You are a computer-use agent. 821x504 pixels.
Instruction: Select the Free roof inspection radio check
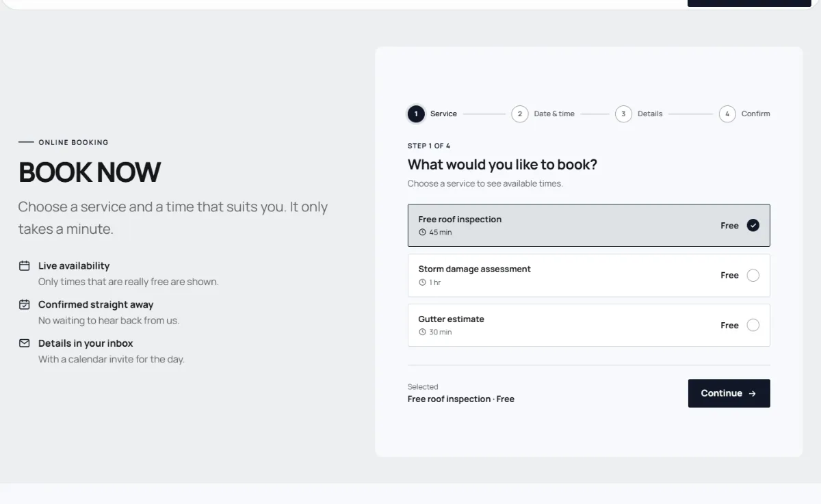tap(753, 226)
